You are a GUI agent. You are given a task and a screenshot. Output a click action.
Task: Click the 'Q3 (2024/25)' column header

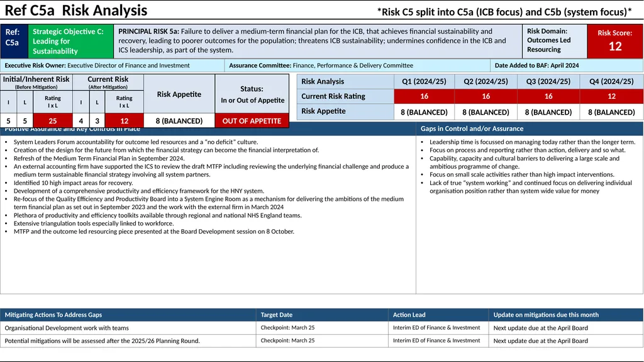548,81
